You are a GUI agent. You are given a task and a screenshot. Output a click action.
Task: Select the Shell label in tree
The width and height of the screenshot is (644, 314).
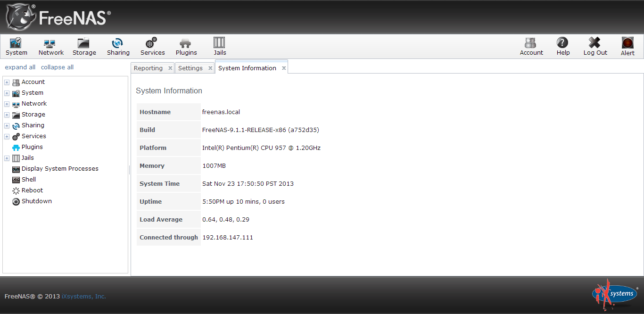29,179
